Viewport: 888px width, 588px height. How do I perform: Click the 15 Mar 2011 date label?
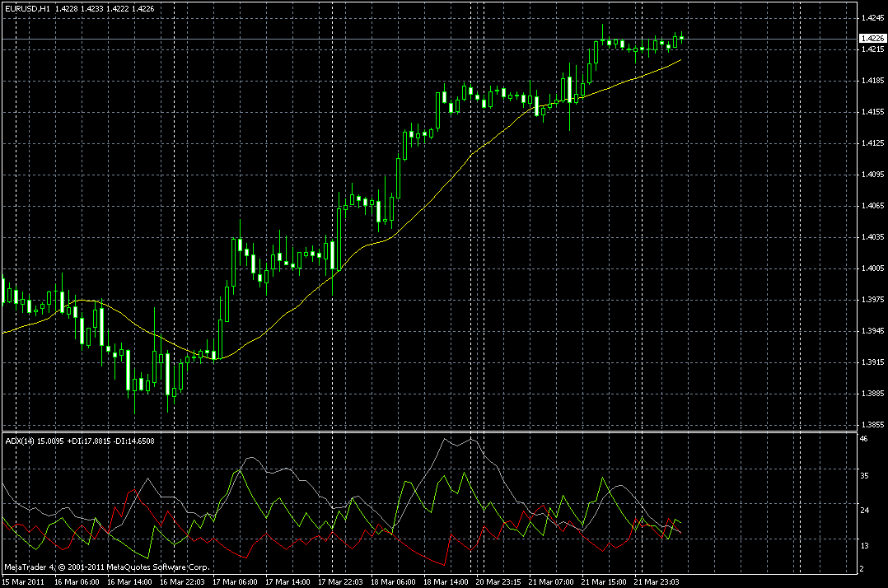click(23, 581)
